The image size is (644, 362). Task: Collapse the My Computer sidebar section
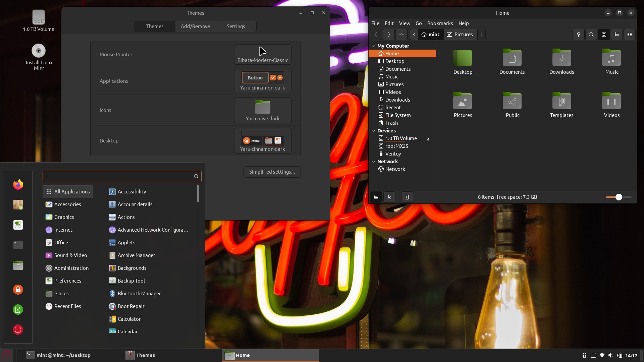373,46
